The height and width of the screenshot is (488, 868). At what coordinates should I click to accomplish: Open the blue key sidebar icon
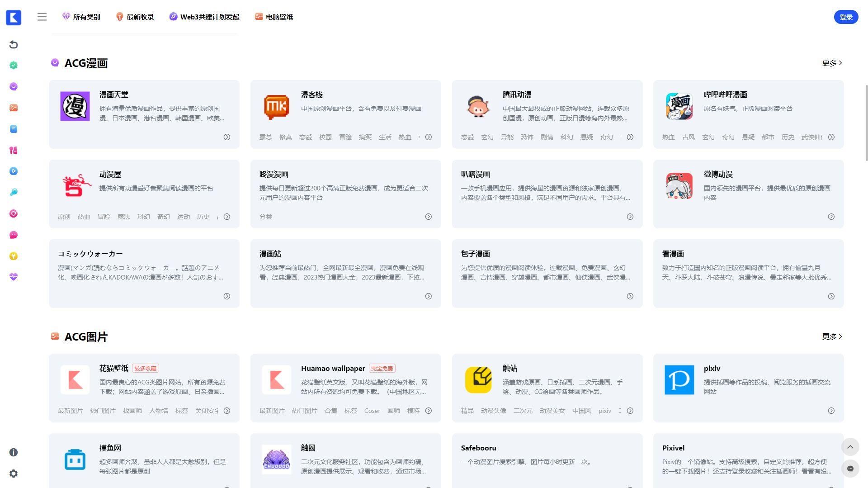click(14, 193)
